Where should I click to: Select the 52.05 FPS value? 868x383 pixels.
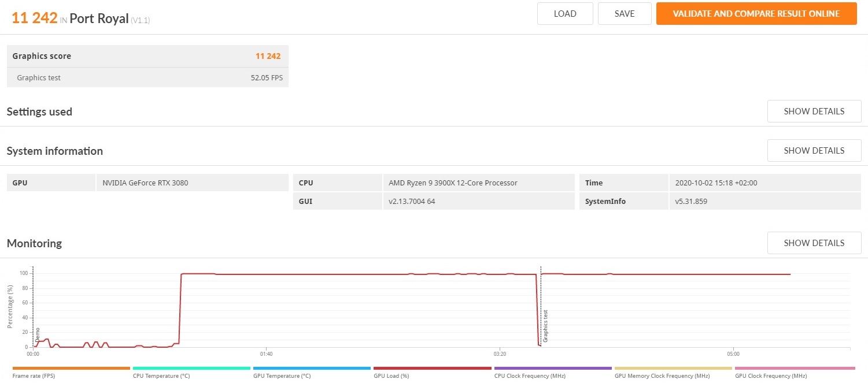coord(267,77)
